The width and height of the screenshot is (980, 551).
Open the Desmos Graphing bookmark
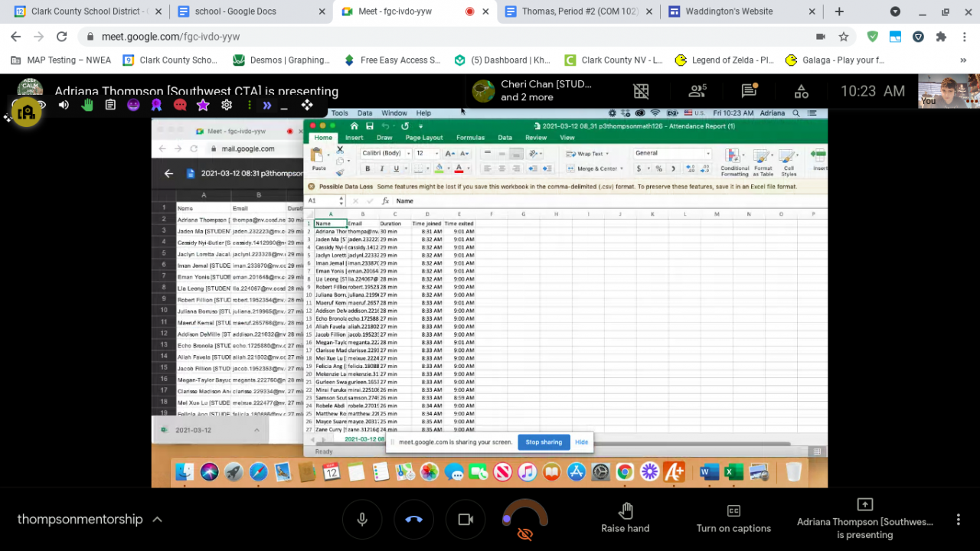click(x=280, y=60)
